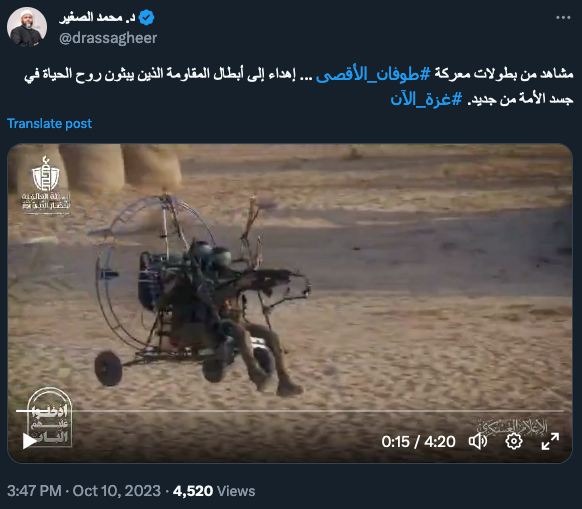Click the 4,520 Views count
Viewport: 582px width, 509px height.
tap(214, 491)
